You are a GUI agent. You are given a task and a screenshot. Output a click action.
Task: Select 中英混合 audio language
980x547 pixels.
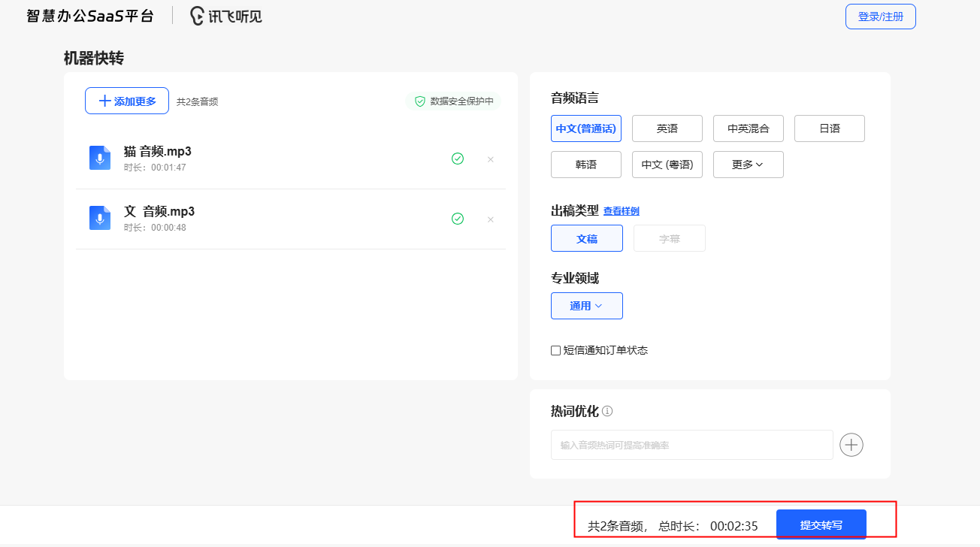[x=749, y=128]
